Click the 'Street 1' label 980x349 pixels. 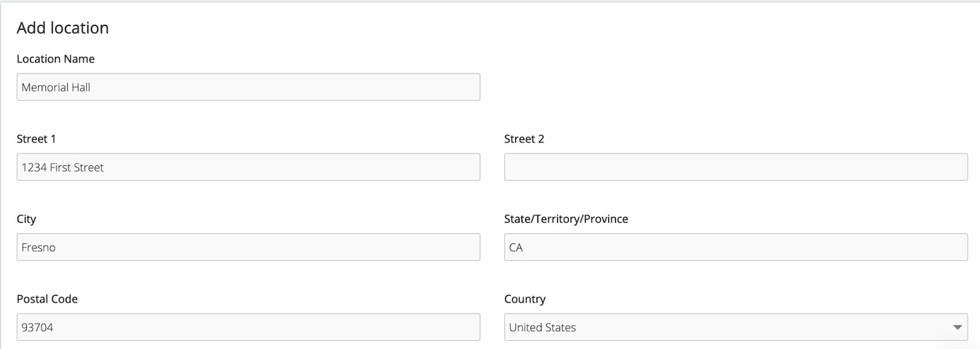[36, 139]
